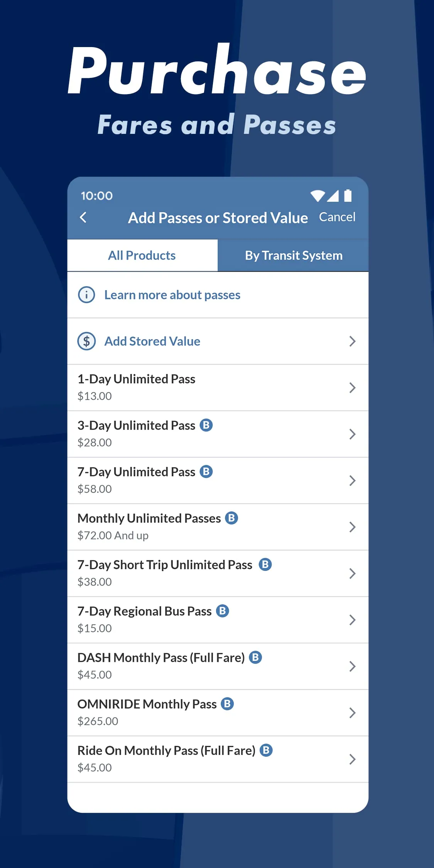Select the All Products tab

(142, 255)
